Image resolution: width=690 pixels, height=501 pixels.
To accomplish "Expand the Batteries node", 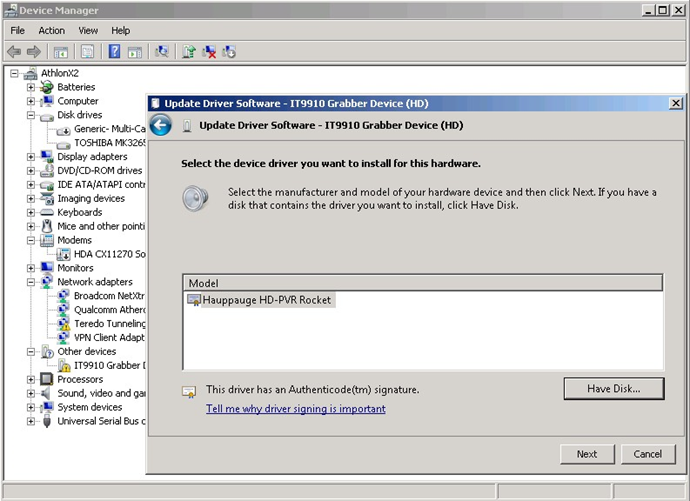I will pos(30,87).
